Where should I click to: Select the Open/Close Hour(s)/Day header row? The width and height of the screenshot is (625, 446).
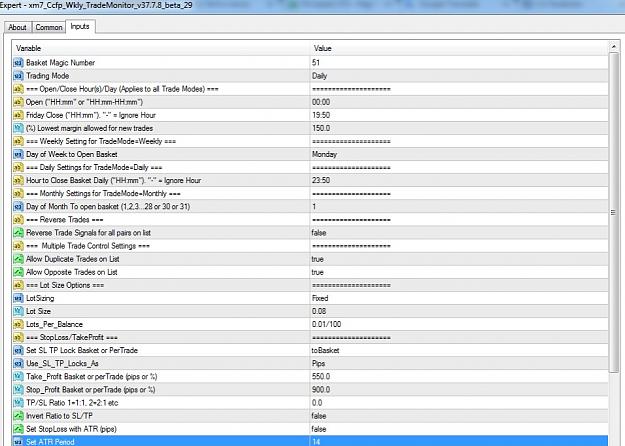[310, 89]
